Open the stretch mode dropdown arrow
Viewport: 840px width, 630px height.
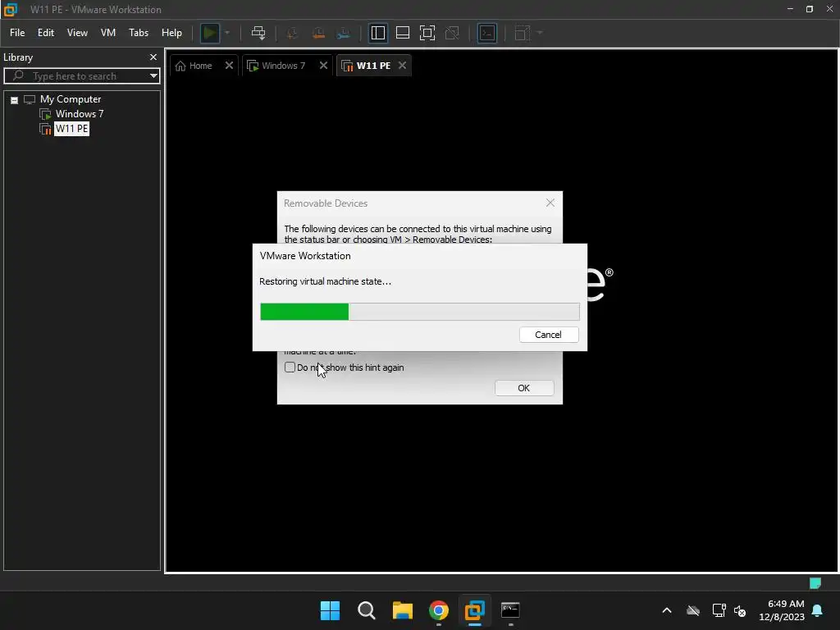click(540, 33)
